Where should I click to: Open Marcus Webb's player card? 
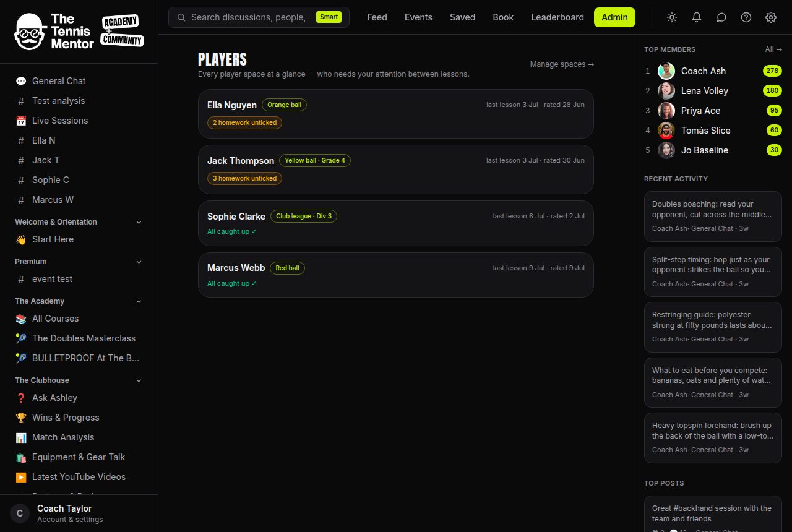[x=396, y=275]
